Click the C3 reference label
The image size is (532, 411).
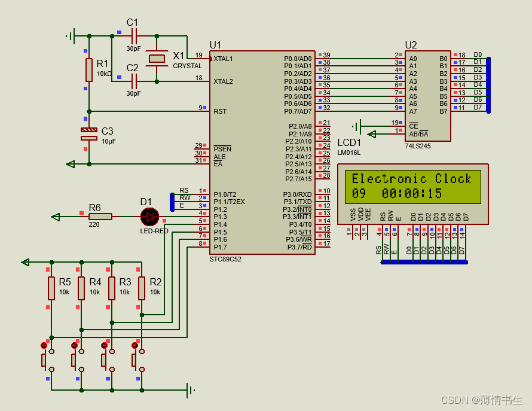pos(107,131)
